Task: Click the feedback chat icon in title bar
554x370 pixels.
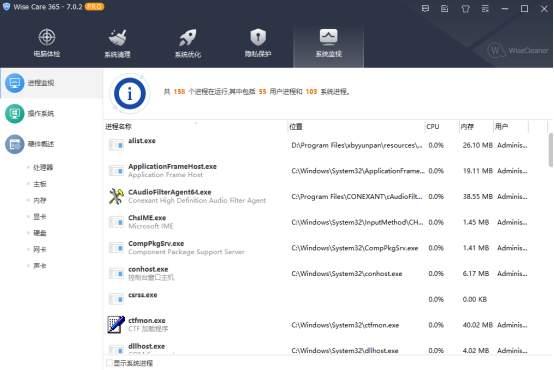Action: (x=425, y=8)
